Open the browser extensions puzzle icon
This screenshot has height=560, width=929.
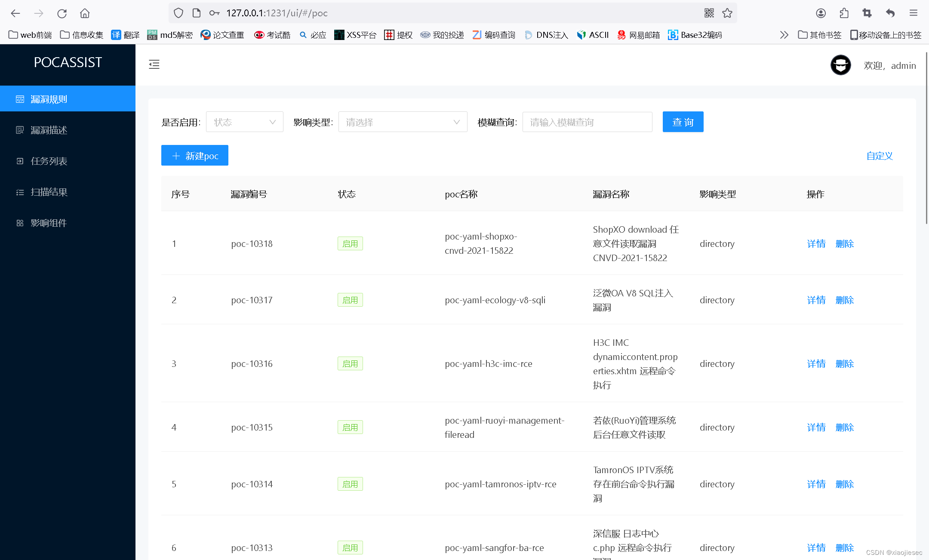[x=844, y=13]
